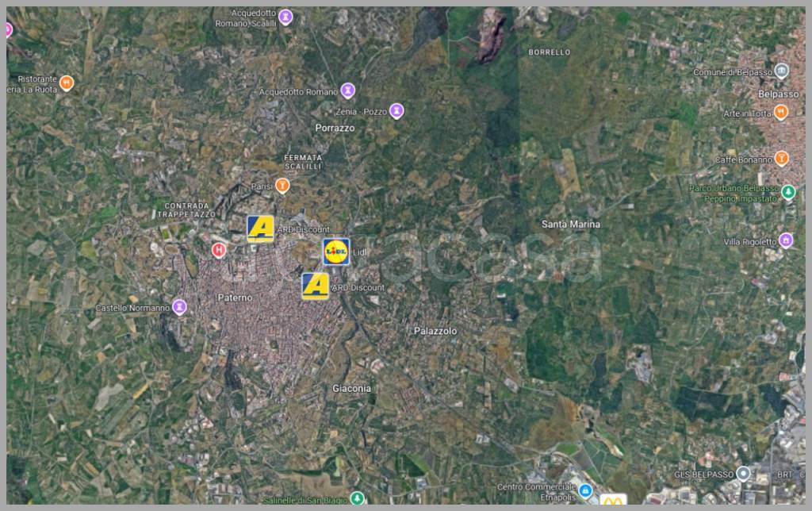Select the Villa Rigoletto purple marker
The width and height of the screenshot is (812, 511).
click(786, 240)
